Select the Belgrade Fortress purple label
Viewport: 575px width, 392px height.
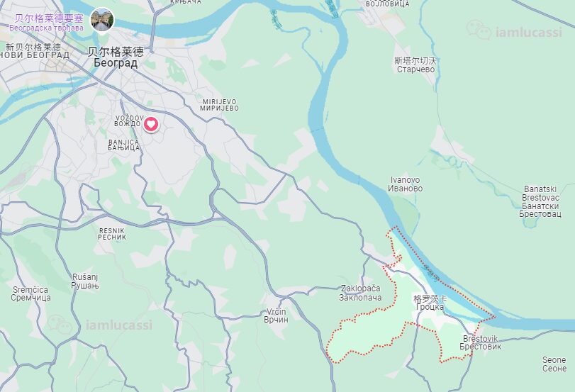pos(48,23)
